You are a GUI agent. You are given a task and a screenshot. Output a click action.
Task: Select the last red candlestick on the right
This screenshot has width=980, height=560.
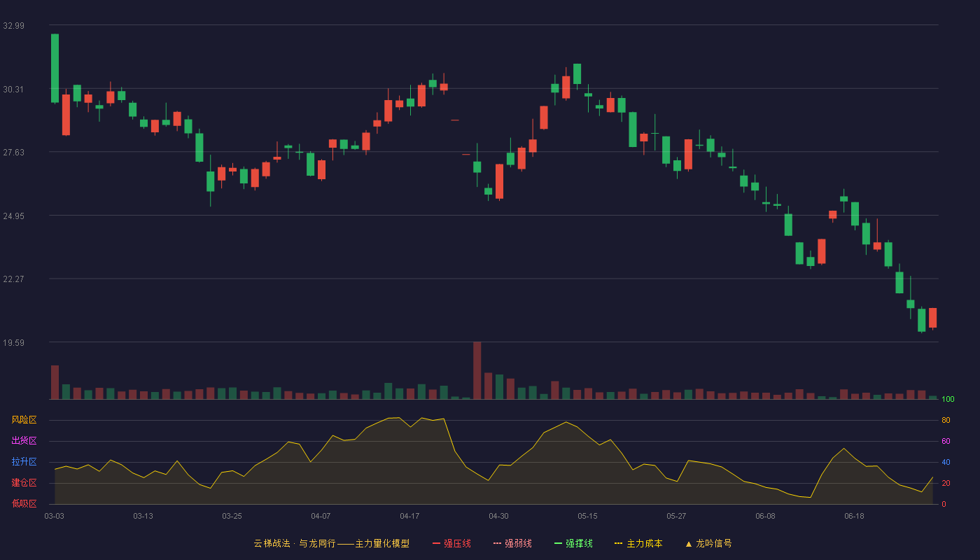pos(932,318)
